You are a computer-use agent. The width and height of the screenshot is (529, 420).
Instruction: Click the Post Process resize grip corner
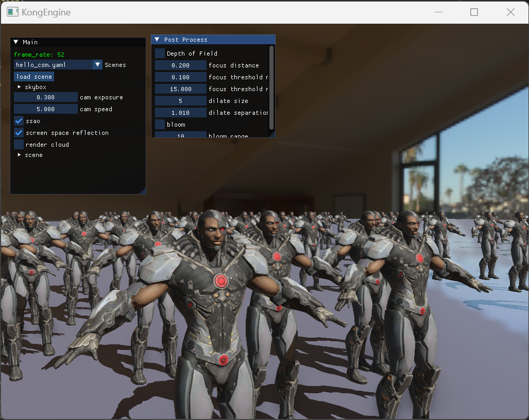point(272,134)
